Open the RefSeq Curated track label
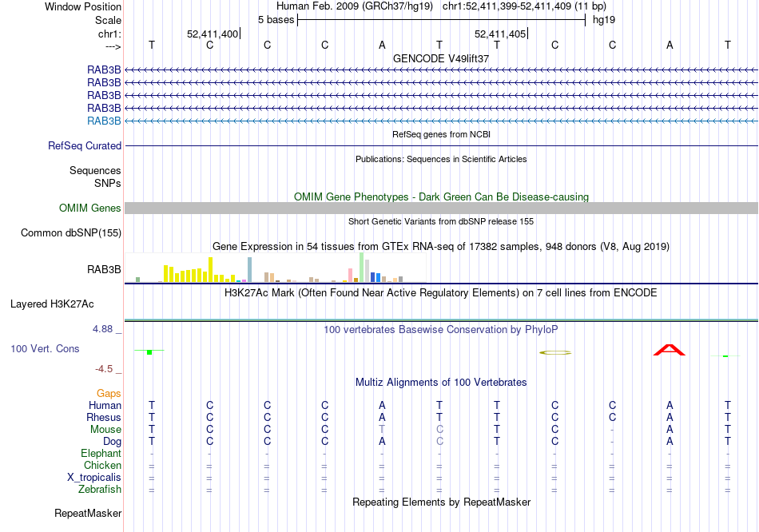Image resolution: width=759 pixels, height=532 pixels. tap(85, 145)
